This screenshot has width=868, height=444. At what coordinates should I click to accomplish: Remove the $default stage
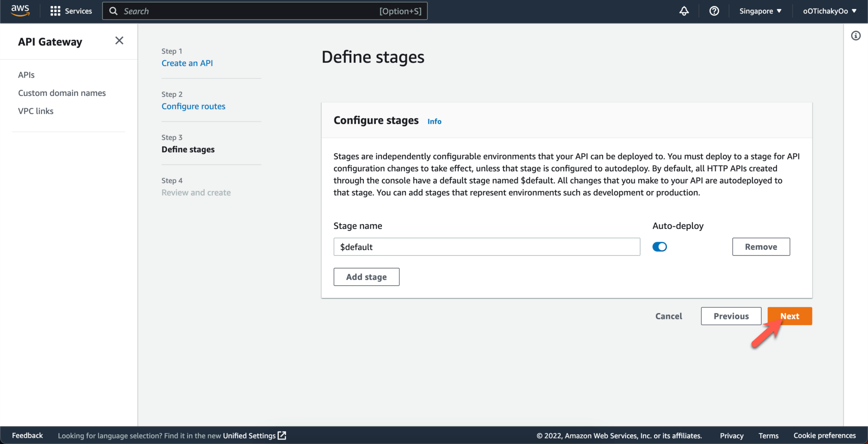pos(761,246)
